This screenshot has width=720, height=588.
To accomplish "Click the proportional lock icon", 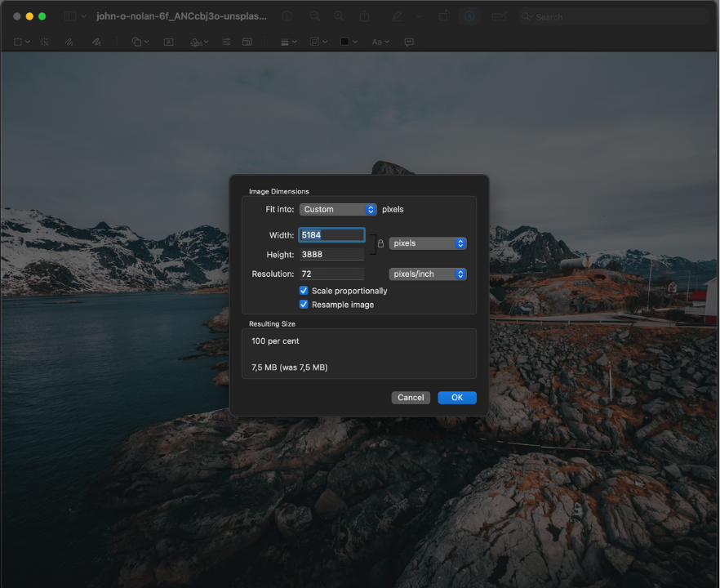I will click(380, 243).
